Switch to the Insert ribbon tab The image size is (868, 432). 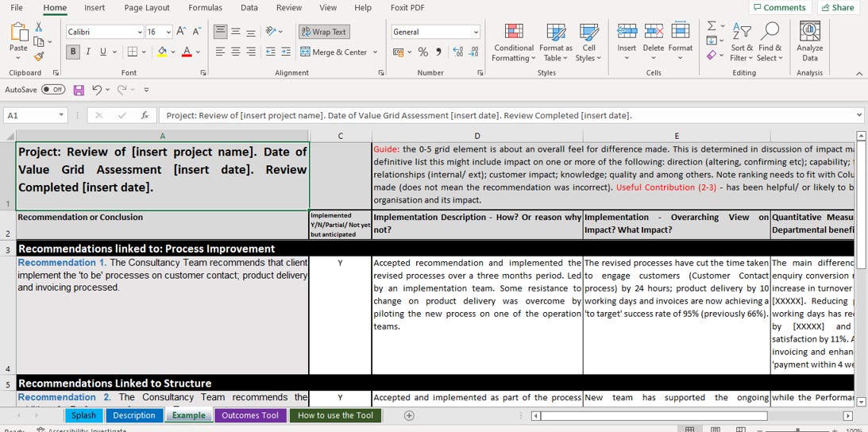95,7
